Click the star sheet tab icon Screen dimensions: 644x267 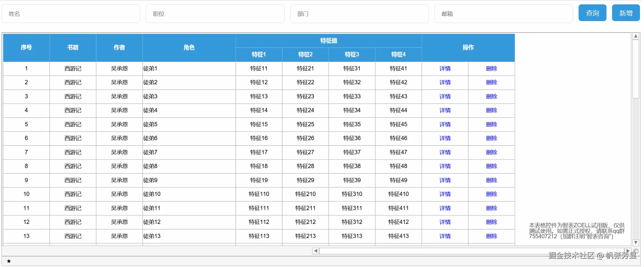point(9,261)
